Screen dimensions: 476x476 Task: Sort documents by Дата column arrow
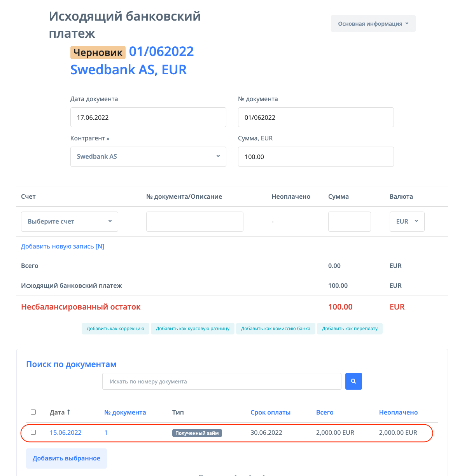68,412
